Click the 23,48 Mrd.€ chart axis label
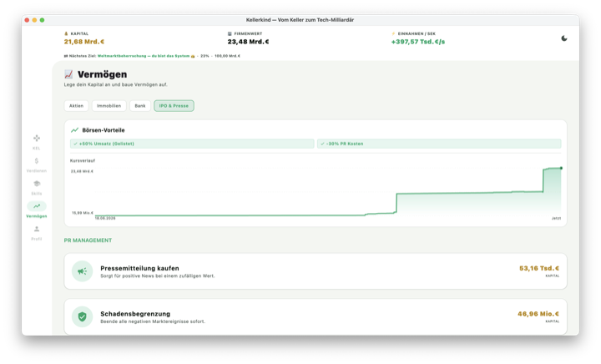601x364 pixels. click(82, 171)
